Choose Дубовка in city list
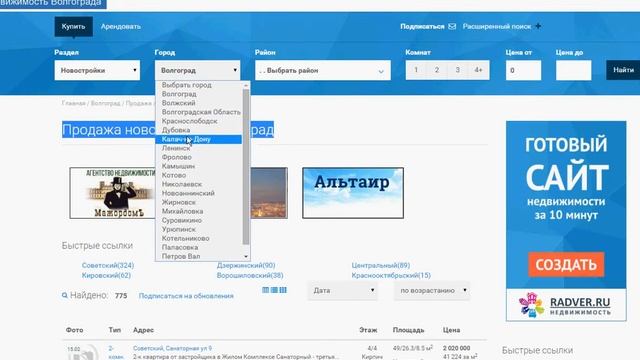Viewport: 640px width, 360px height. pyautogui.click(x=199, y=130)
